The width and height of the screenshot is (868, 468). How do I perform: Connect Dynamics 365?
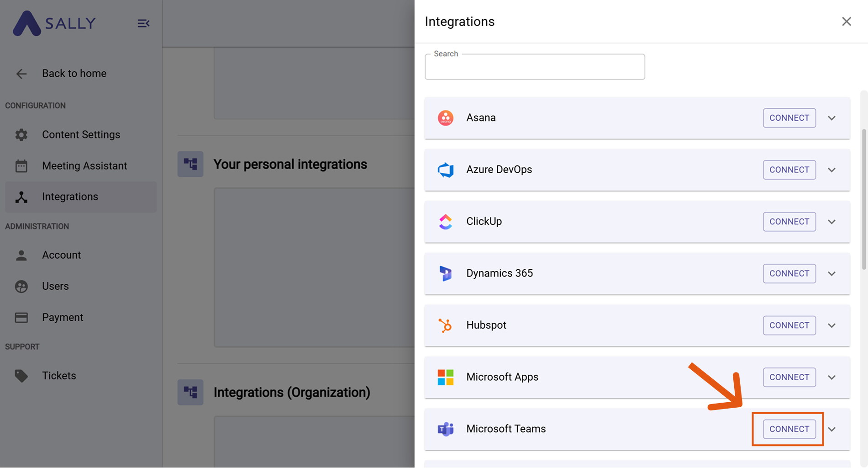tap(789, 273)
